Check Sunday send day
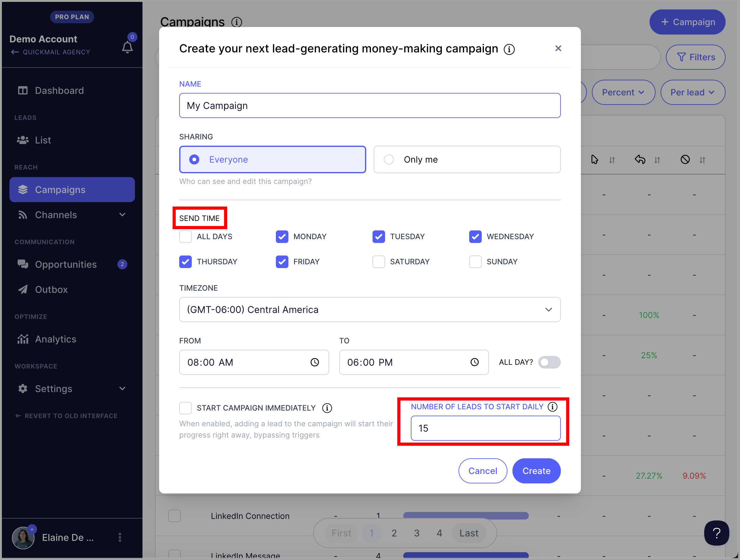Screen dimensions: 740x560 pyautogui.click(x=475, y=261)
